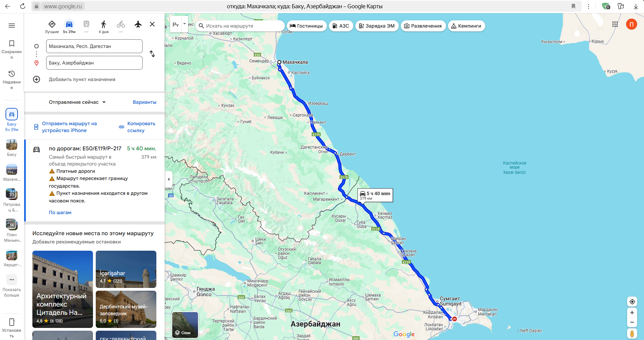The width and height of the screenshot is (644, 340).
Task: Click the 5 ч 40 мин route label
Action: (375, 195)
